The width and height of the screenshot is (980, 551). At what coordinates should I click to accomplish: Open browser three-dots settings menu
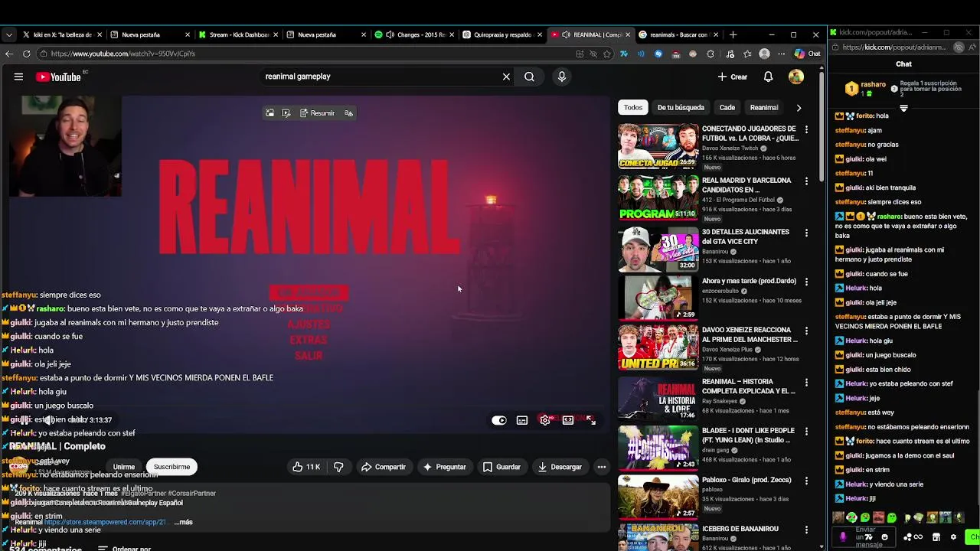pyautogui.click(x=781, y=54)
